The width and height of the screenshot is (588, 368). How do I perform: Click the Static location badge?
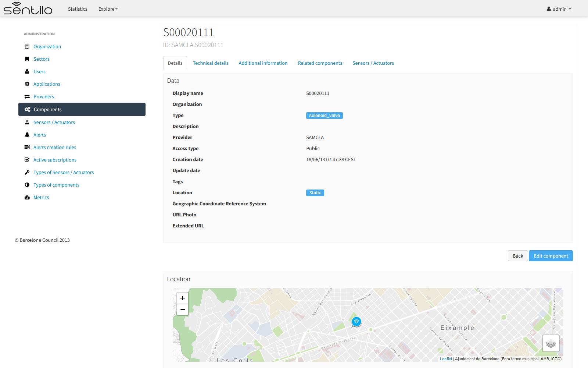315,193
